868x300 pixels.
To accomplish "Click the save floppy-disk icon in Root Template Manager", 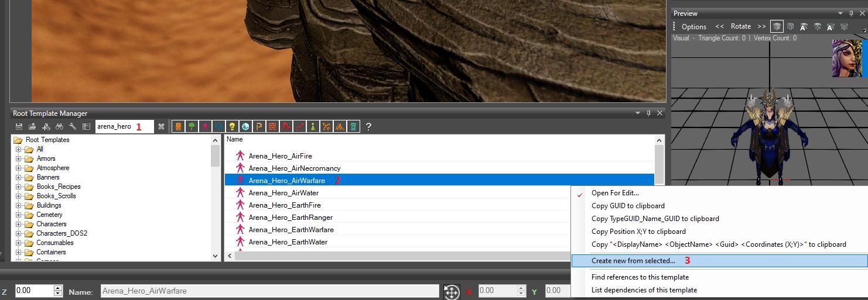I will (x=19, y=126).
